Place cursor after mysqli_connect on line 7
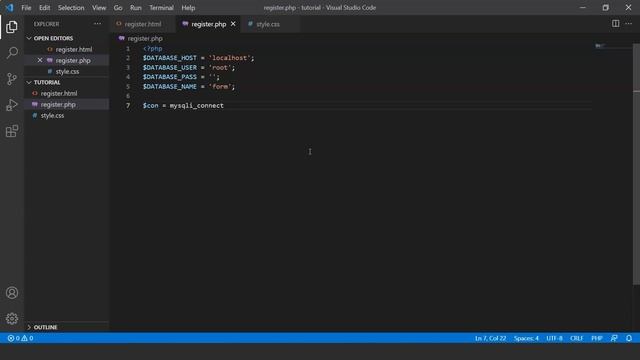Viewport: 640px width, 360px height. point(224,105)
